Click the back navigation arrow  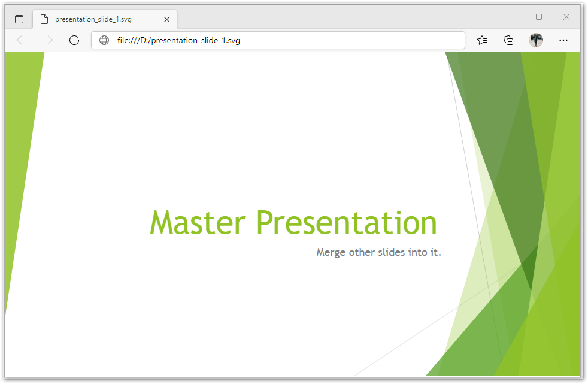pyautogui.click(x=22, y=40)
